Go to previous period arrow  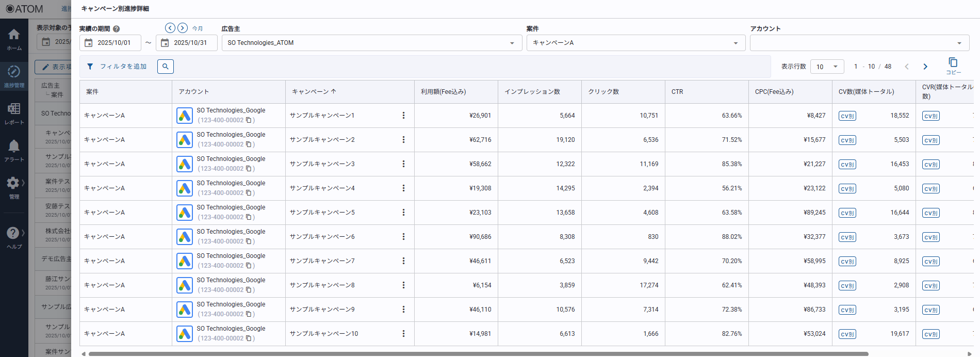pyautogui.click(x=170, y=28)
